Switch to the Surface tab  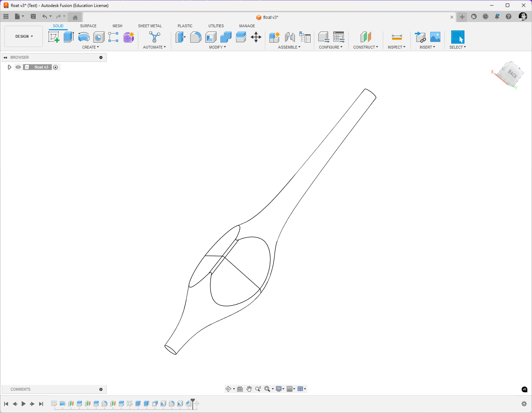tap(88, 26)
